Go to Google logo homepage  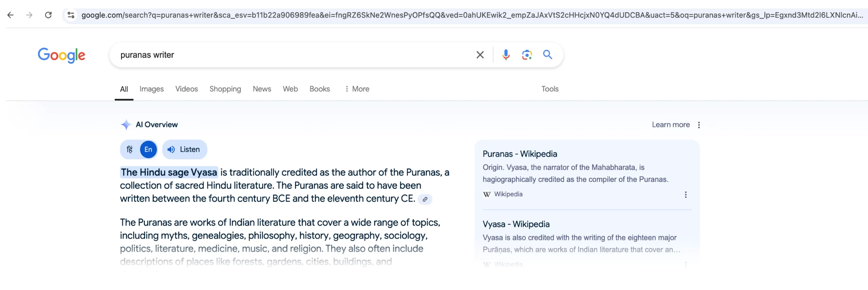click(x=61, y=55)
